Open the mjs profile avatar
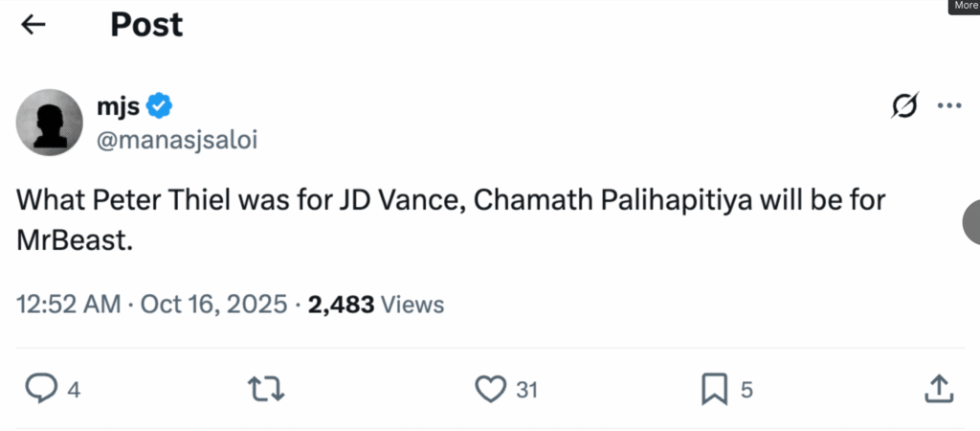This screenshot has width=980, height=431. (x=50, y=122)
